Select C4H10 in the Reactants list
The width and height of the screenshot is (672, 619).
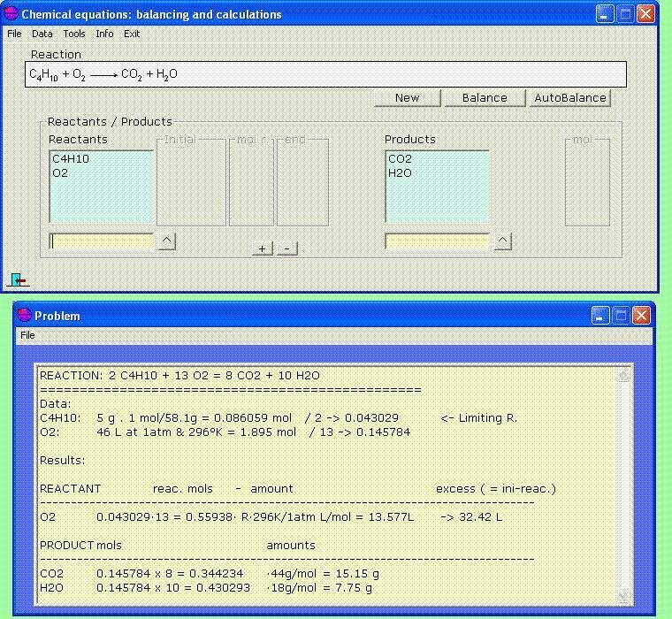coord(71,159)
